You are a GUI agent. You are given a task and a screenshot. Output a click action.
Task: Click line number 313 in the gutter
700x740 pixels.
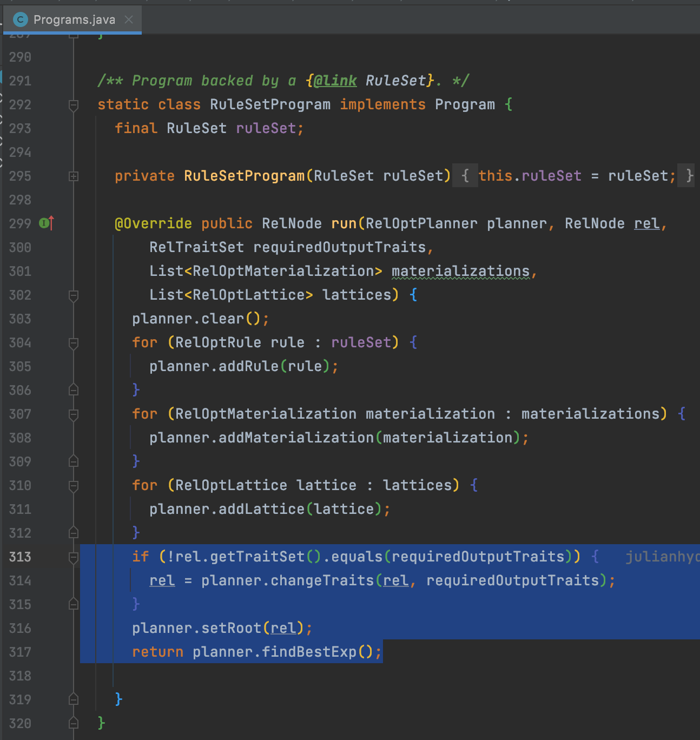20,557
